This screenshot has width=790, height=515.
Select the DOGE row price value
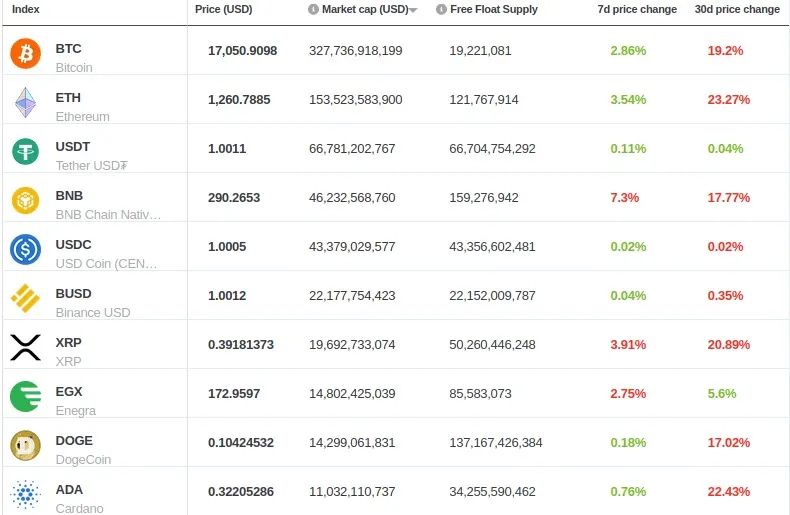point(241,442)
